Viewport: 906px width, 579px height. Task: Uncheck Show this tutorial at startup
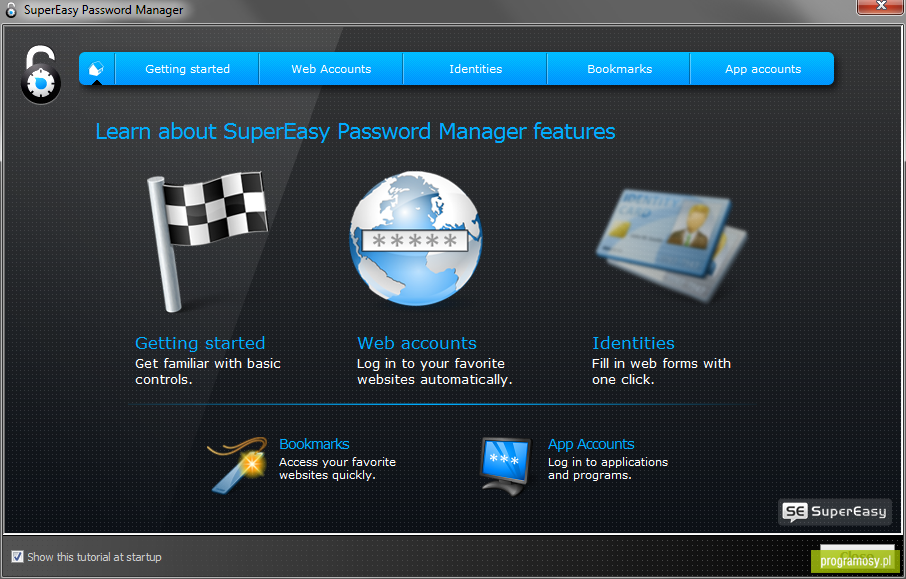pyautogui.click(x=17, y=557)
